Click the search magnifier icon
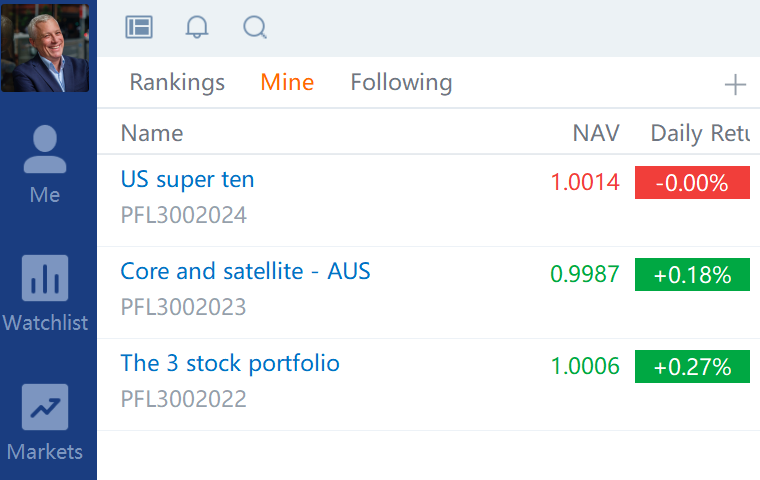 (255, 27)
